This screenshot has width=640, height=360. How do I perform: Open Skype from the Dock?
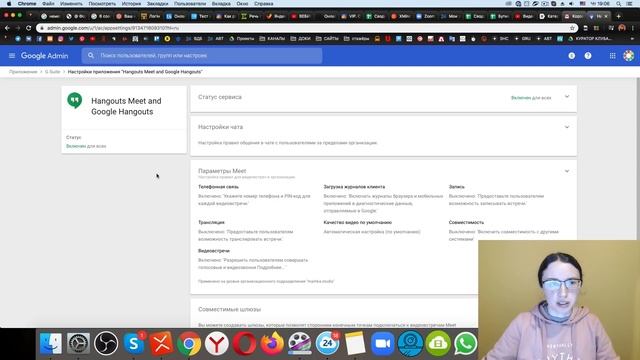(x=134, y=343)
